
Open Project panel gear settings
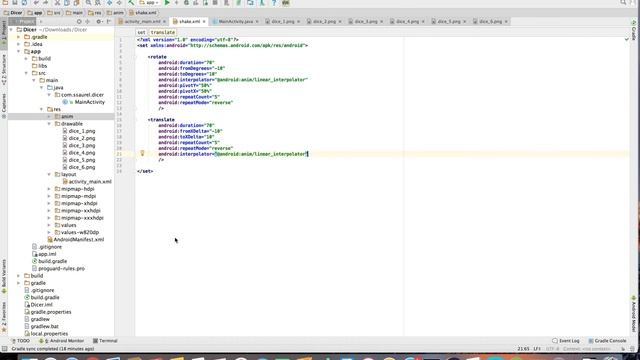pyautogui.click(x=99, y=21)
